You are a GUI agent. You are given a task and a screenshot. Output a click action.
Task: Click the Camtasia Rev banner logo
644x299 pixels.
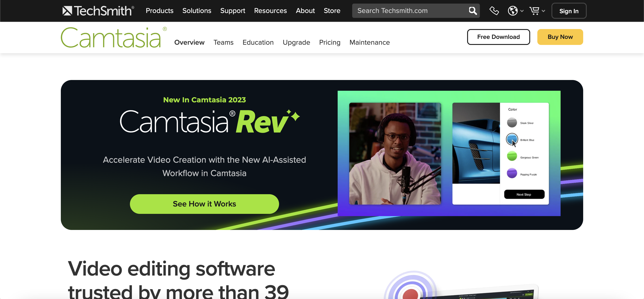210,122
